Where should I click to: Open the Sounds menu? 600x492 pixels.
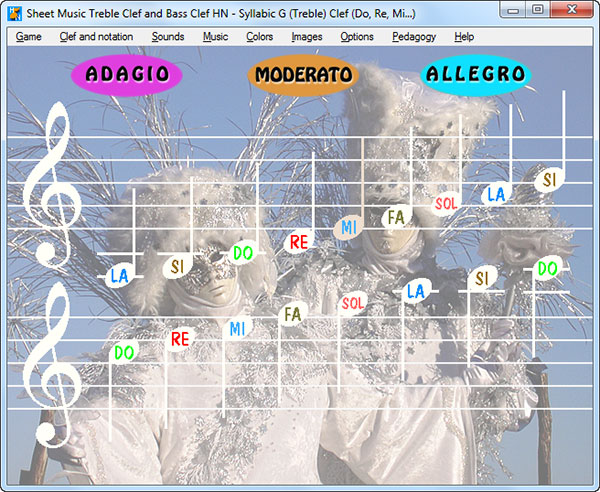coord(168,37)
